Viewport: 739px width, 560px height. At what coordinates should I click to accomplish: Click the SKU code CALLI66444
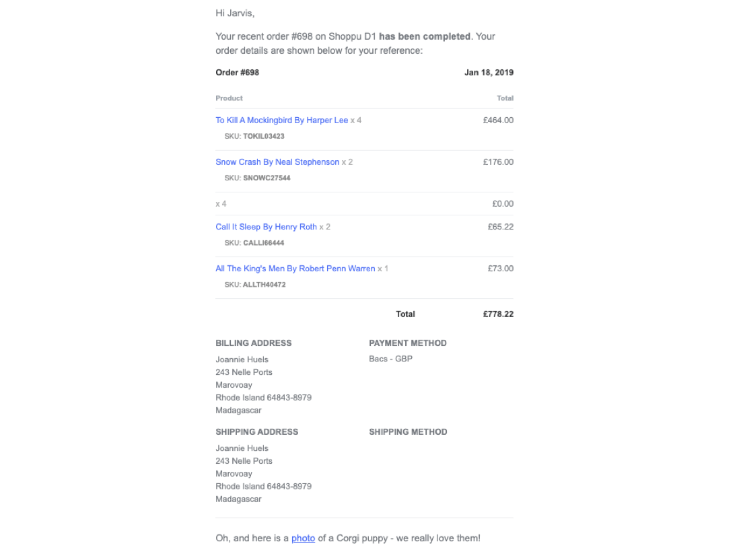263,243
